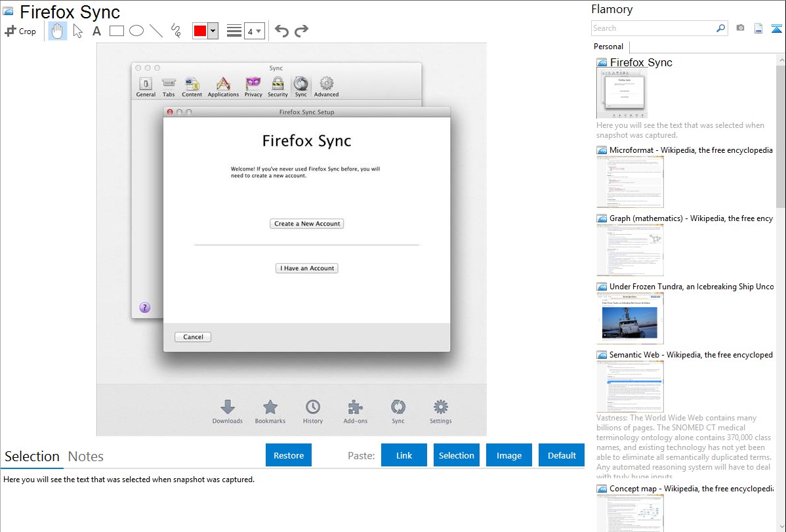
Task: Click the Firefox Sync title in sidebar list
Action: [641, 62]
